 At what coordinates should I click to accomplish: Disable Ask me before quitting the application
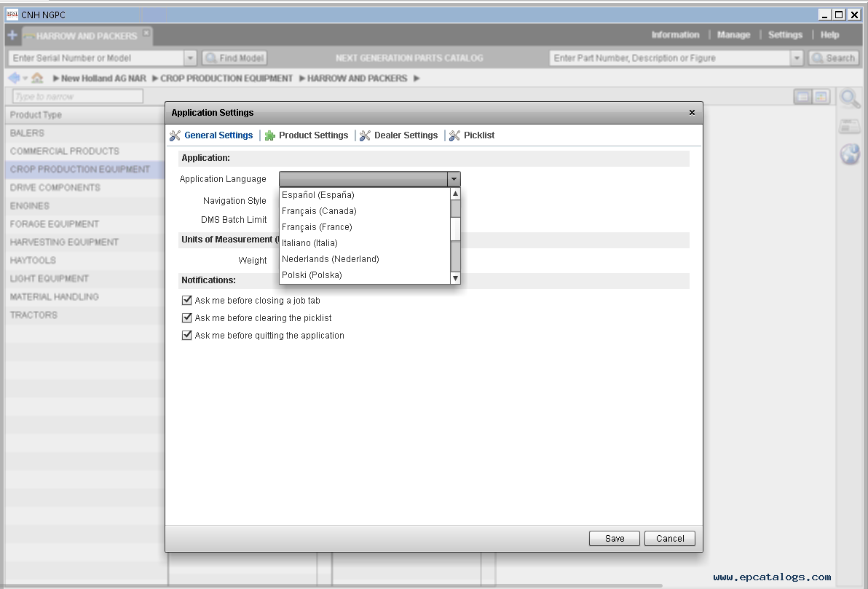[x=187, y=335]
